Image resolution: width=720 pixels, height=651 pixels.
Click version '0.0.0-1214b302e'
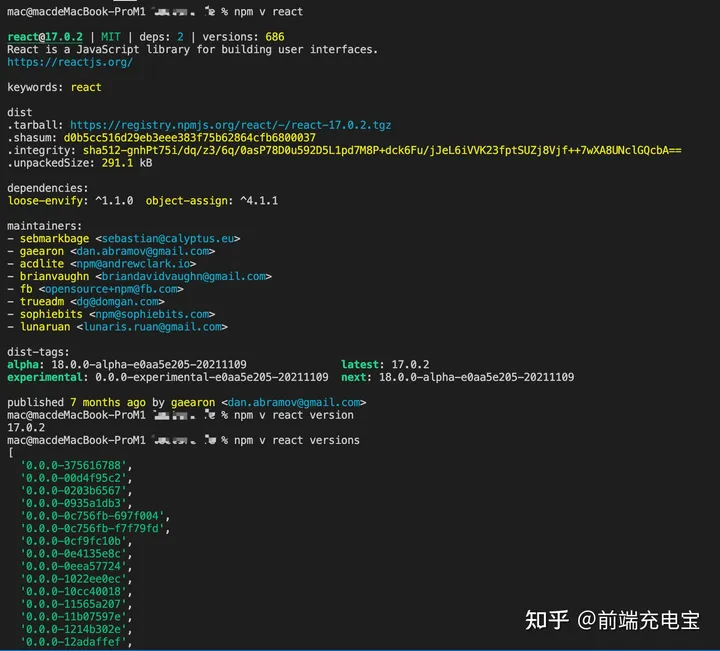point(73,629)
